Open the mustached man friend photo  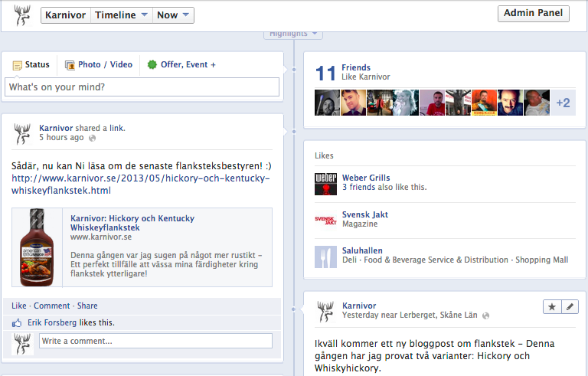click(511, 103)
